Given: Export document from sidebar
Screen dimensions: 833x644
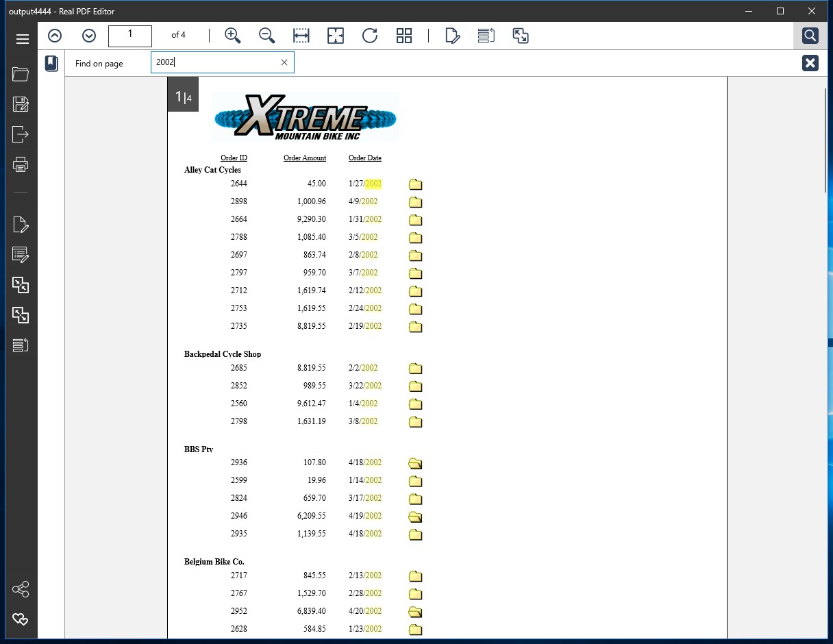Looking at the screenshot, I should [x=21, y=134].
